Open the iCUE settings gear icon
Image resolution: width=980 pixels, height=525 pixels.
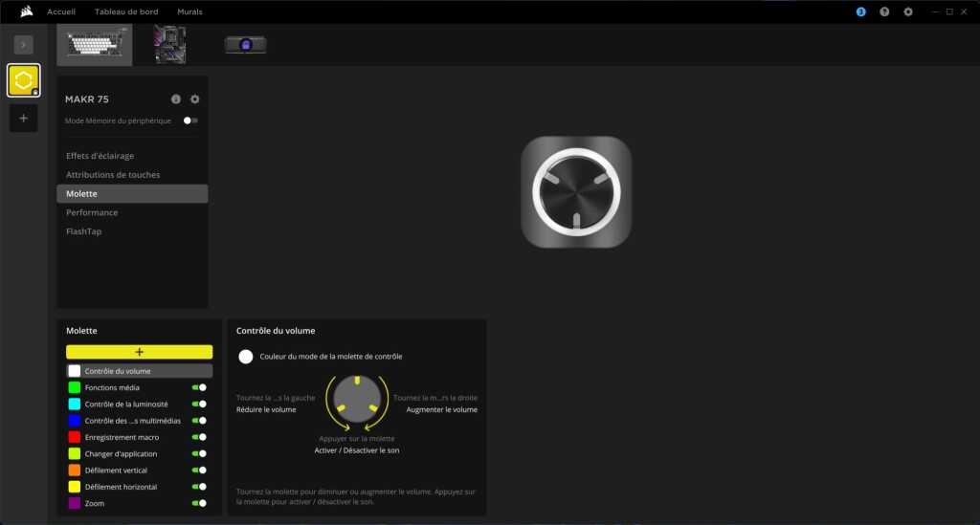pyautogui.click(x=908, y=11)
